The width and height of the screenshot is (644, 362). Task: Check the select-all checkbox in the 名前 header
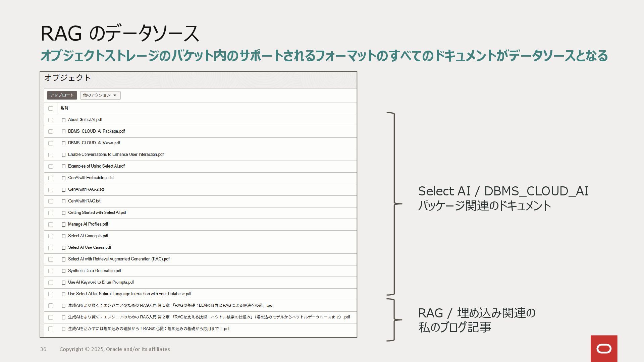(51, 108)
